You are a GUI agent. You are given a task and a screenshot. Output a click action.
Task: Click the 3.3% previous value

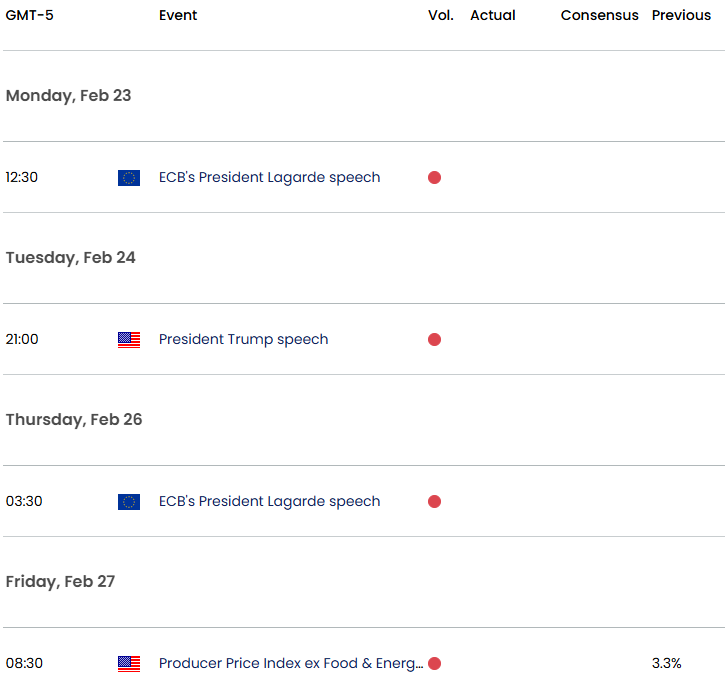pos(666,664)
